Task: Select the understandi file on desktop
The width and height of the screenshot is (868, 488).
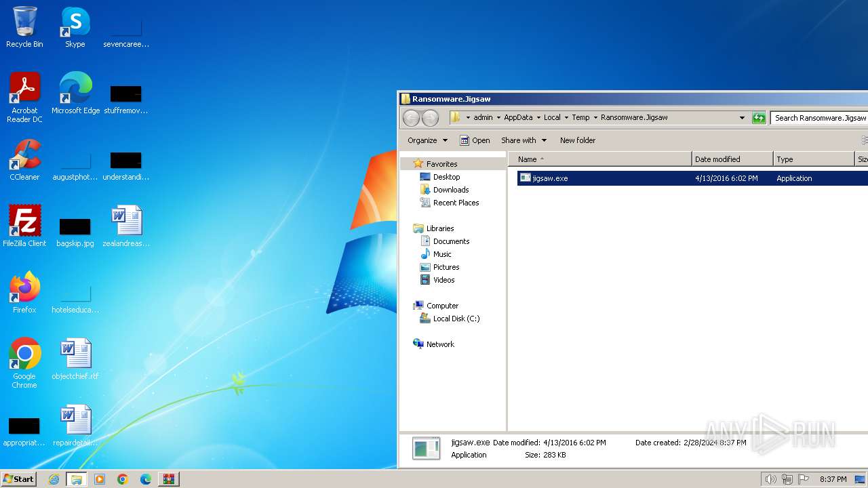Action: [126, 165]
